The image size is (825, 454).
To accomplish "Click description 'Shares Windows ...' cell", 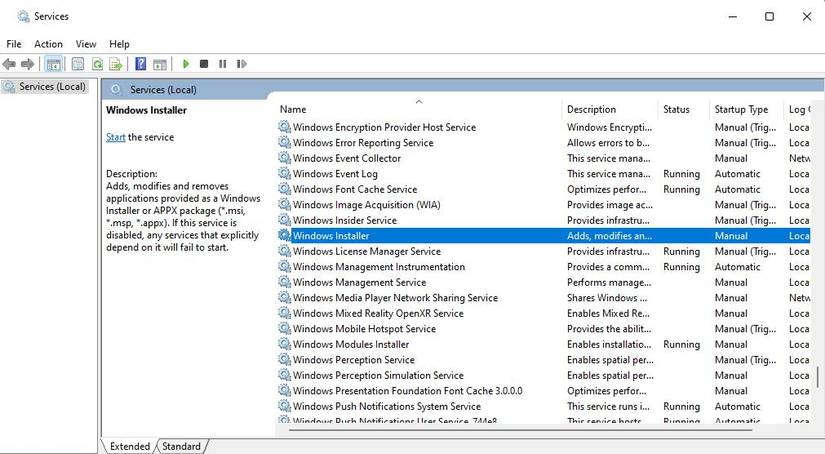I will coord(607,298).
